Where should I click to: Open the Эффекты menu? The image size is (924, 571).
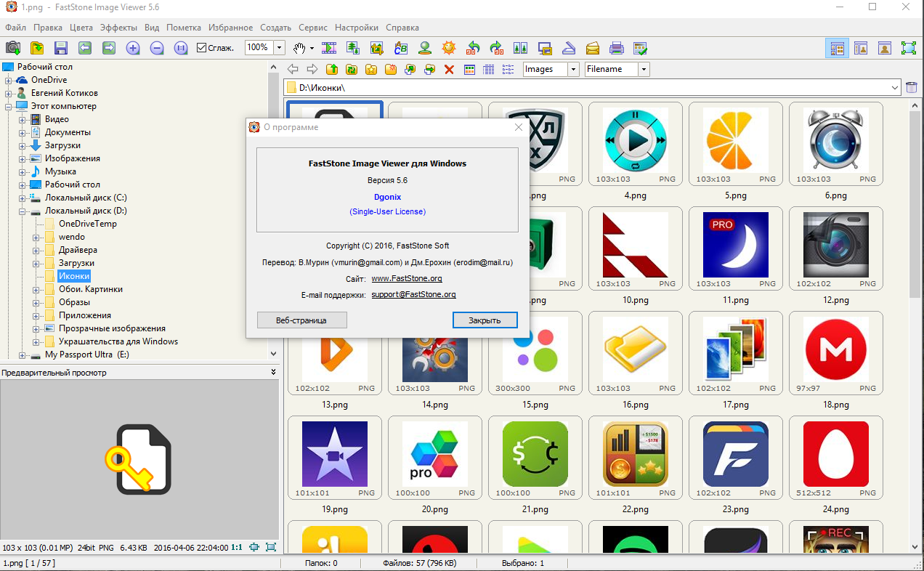pyautogui.click(x=118, y=28)
